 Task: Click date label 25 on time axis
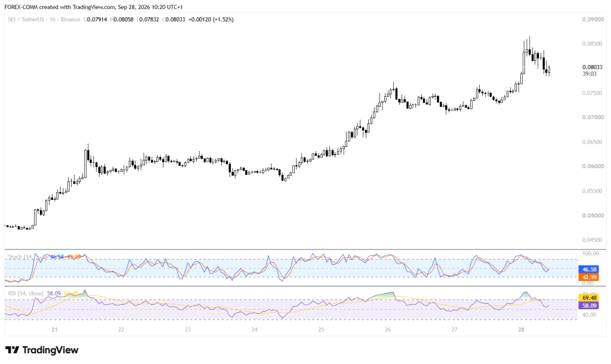[321, 330]
